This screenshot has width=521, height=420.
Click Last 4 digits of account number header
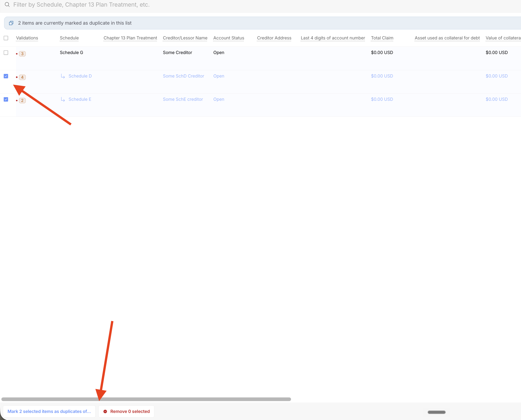tap(333, 38)
